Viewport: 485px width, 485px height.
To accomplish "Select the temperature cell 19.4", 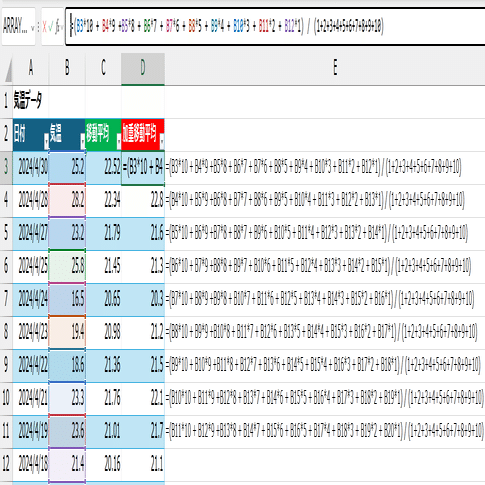I will pyautogui.click(x=67, y=332).
